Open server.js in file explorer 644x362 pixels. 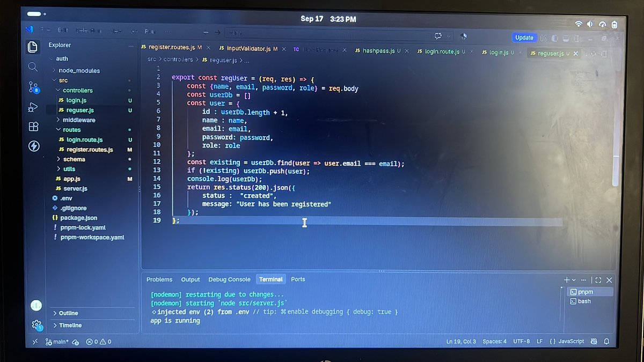point(75,189)
